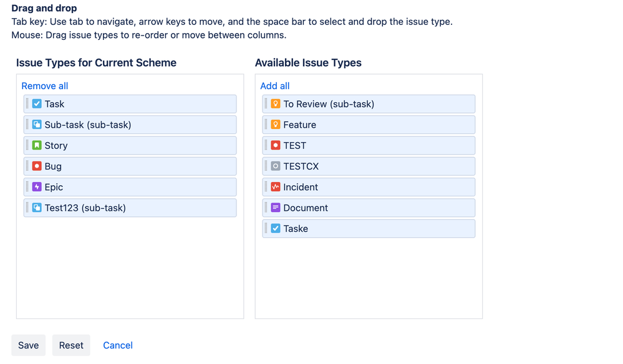
Task: Click the Taske issue type icon
Action: coord(275,228)
